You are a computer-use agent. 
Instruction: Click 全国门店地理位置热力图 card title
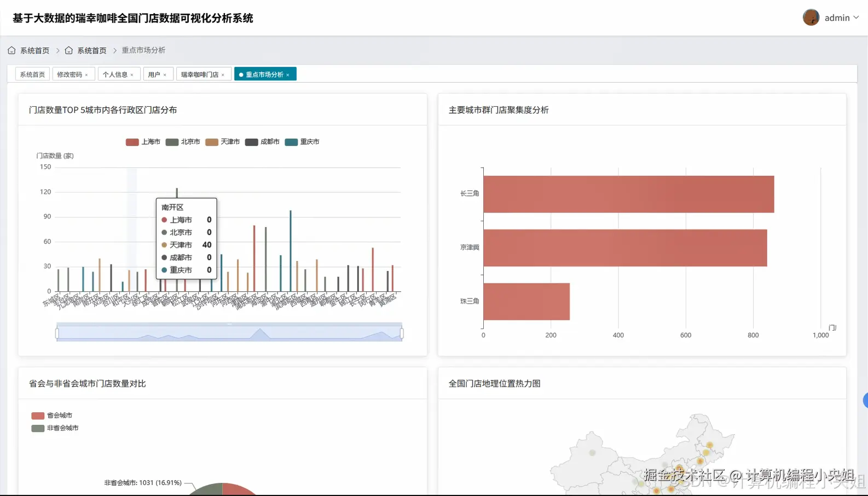(x=495, y=384)
